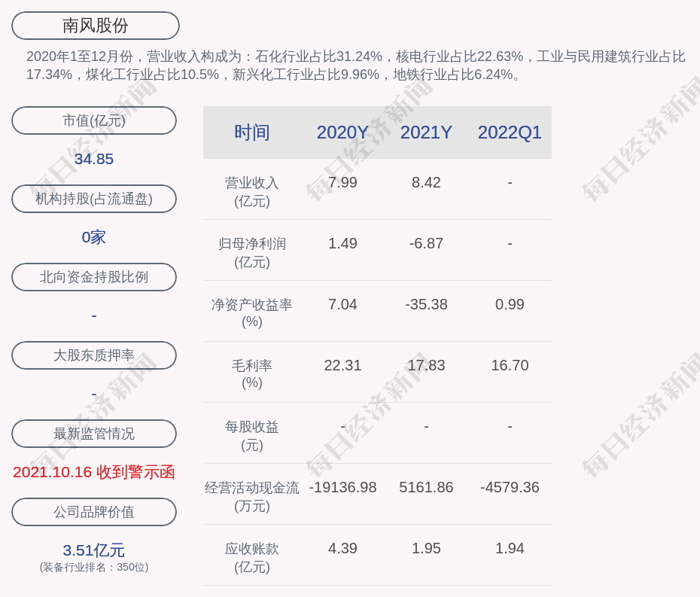This screenshot has height=597, width=700.
Task: Click the -35.38 ROE cell
Action: click(x=426, y=305)
